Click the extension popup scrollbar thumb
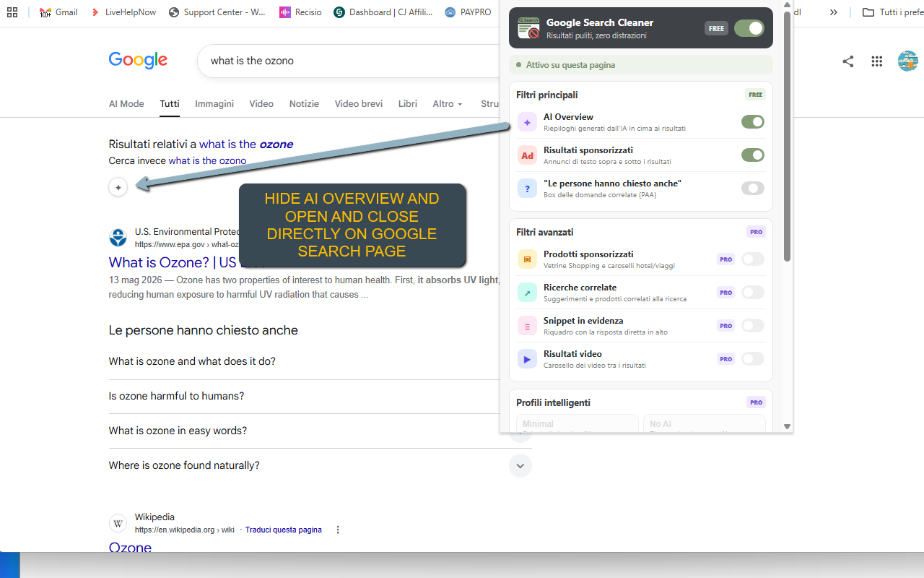Screen dimensions: 924x578 click(x=787, y=136)
